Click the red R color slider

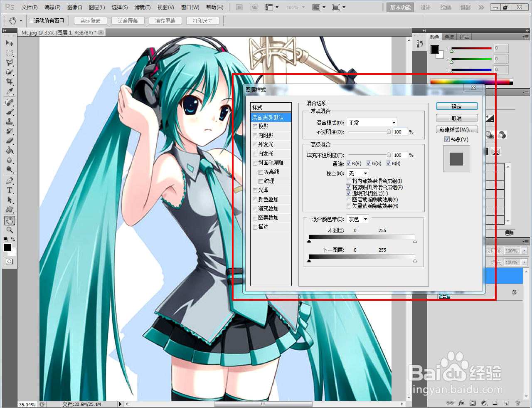click(x=471, y=48)
